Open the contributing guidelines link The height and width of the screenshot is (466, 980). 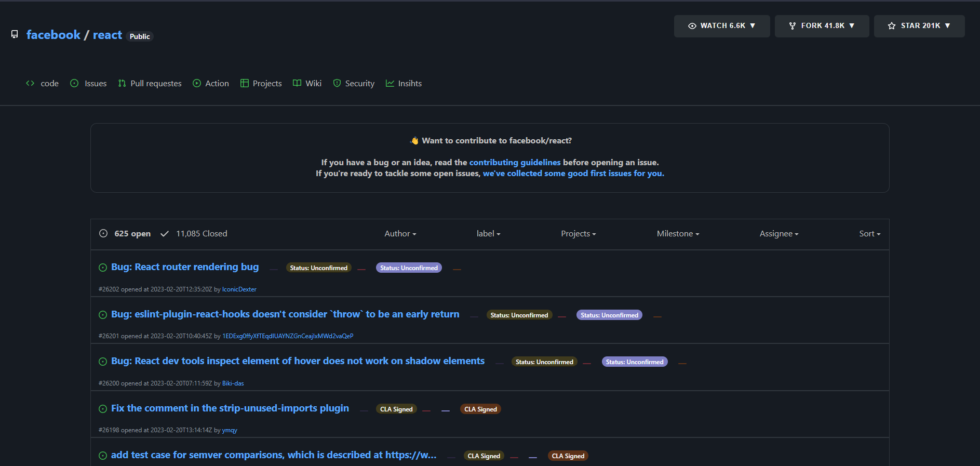515,163
